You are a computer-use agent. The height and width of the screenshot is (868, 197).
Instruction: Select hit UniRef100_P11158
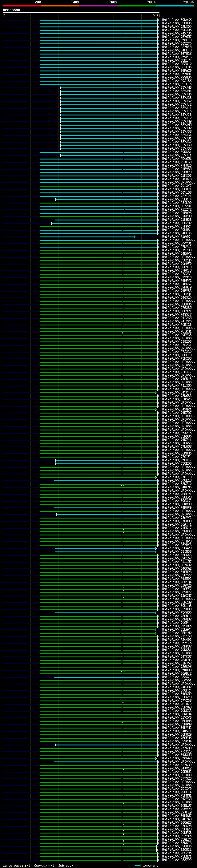177,636
